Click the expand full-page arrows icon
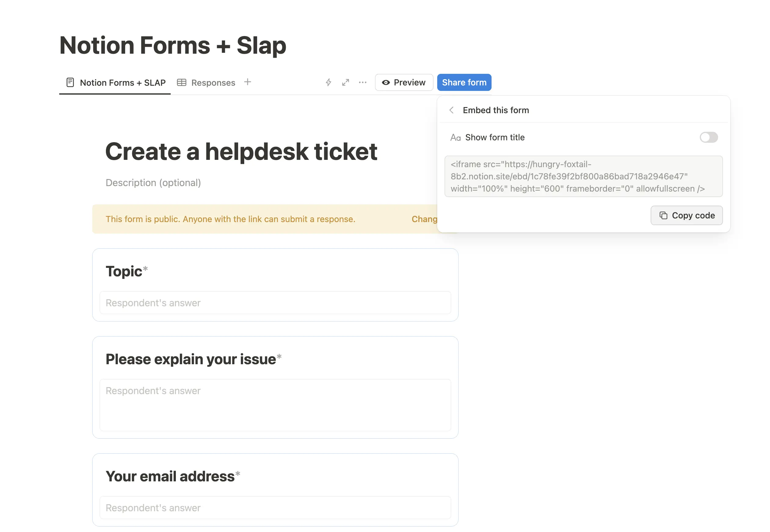 tap(345, 82)
